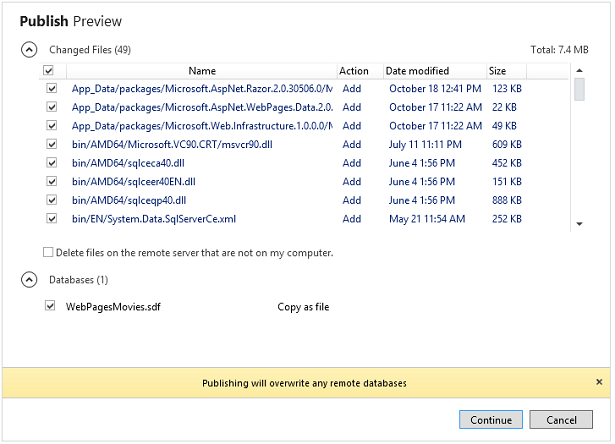Toggle the select-all checkbox in header
This screenshot has height=444, width=615.
point(49,71)
